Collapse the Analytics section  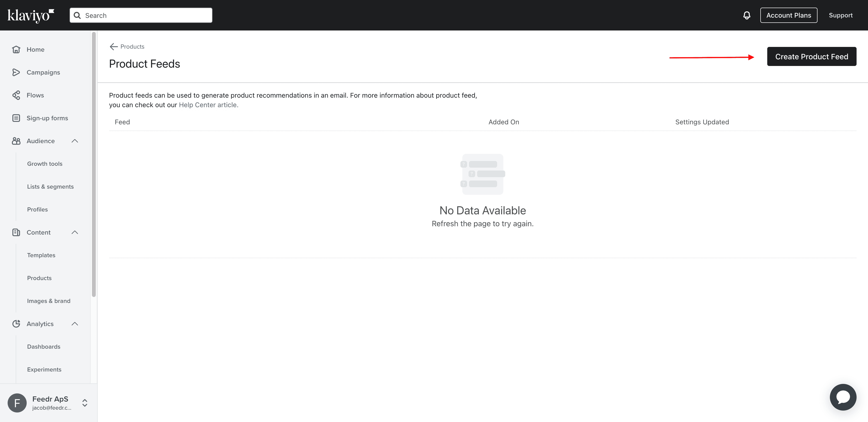point(75,324)
